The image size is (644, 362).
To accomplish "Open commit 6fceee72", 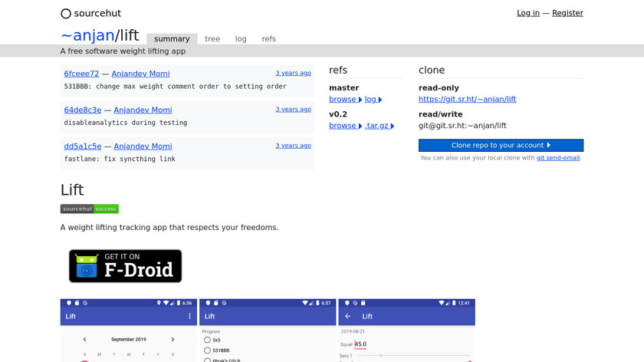I will (81, 74).
